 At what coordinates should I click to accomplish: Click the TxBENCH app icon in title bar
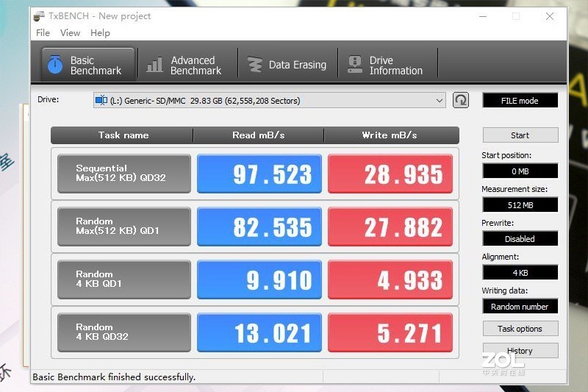pyautogui.click(x=39, y=16)
